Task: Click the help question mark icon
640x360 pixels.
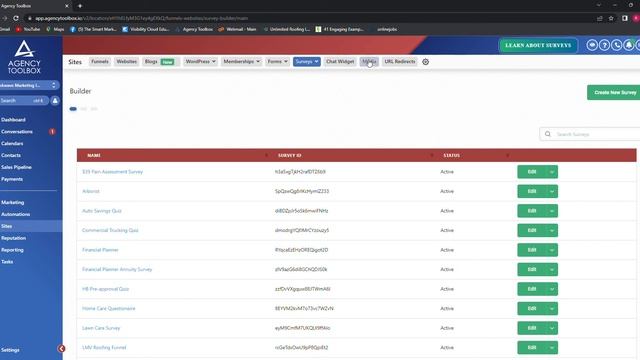Action: (x=604, y=45)
